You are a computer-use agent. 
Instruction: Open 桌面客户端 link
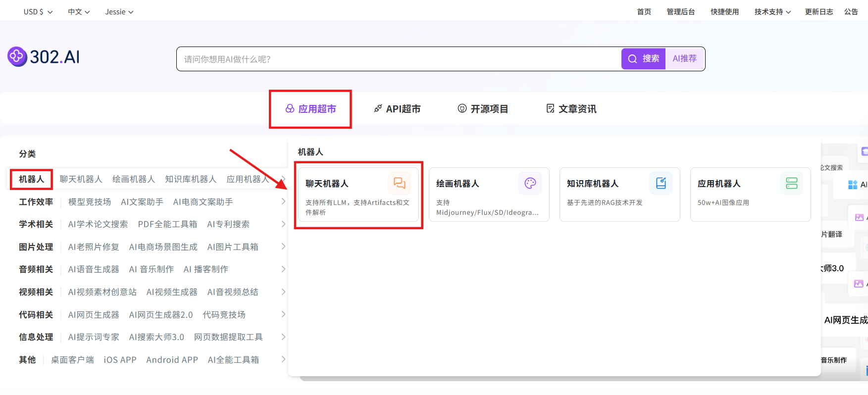tap(72, 360)
